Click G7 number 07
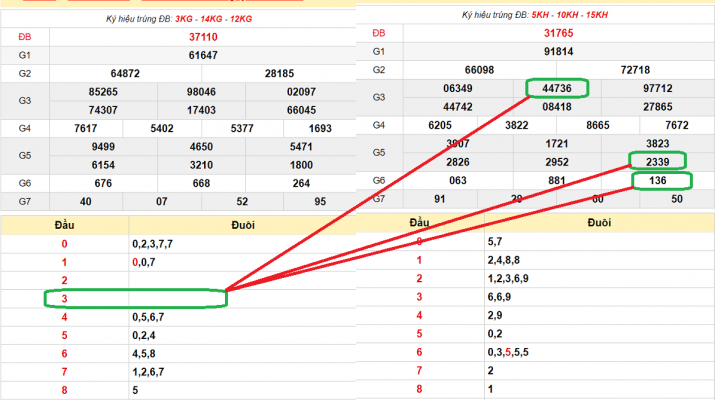 (162, 201)
